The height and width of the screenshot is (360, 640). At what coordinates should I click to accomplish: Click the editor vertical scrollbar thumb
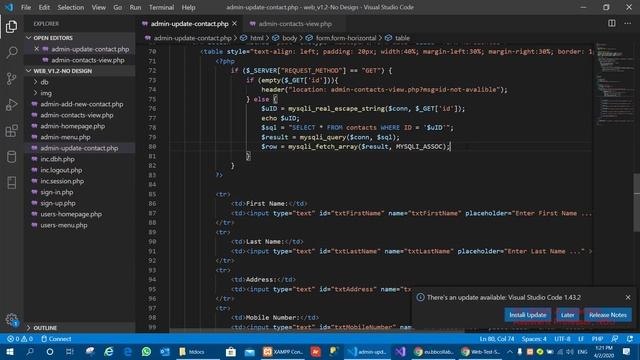click(x=636, y=203)
